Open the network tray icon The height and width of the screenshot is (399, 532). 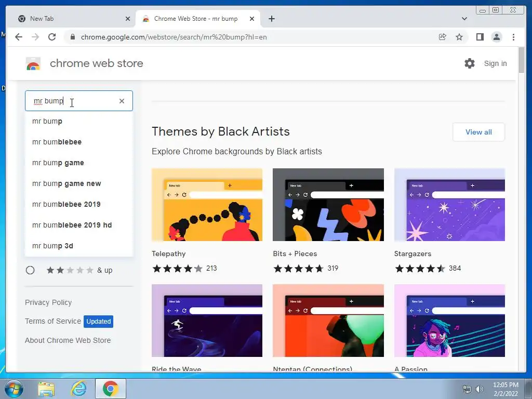pyautogui.click(x=467, y=389)
